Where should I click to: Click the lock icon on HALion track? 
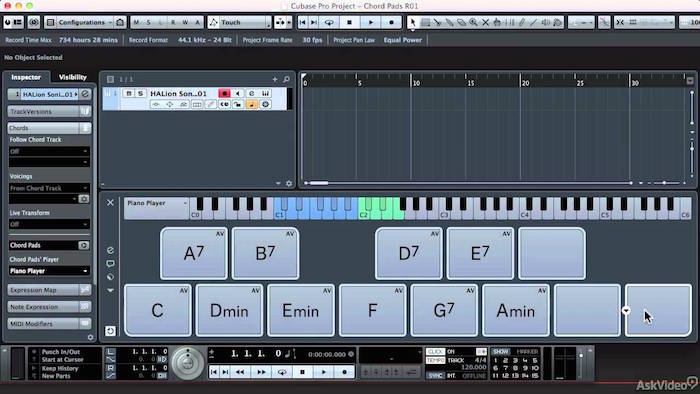coord(238,104)
